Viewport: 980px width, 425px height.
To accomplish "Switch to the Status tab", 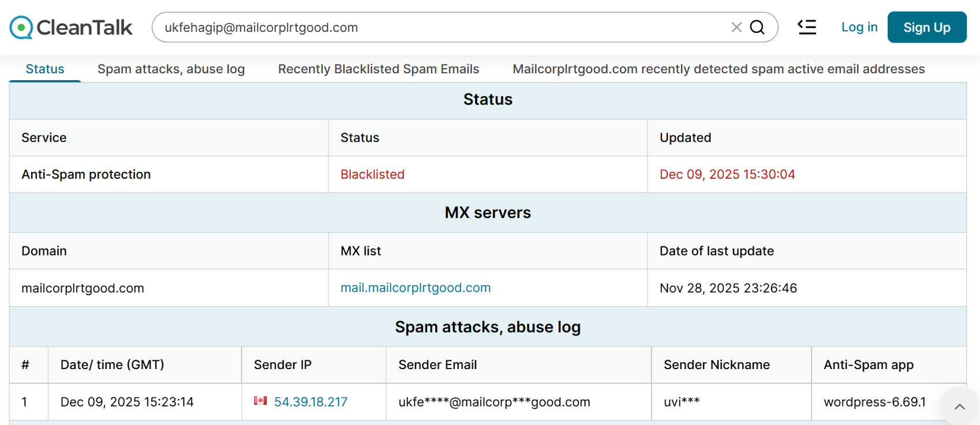I will point(45,69).
